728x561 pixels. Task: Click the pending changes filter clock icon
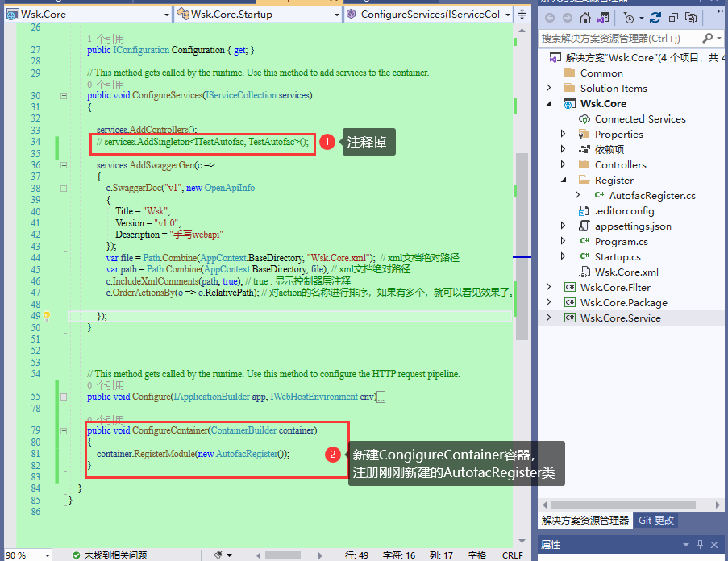(629, 18)
